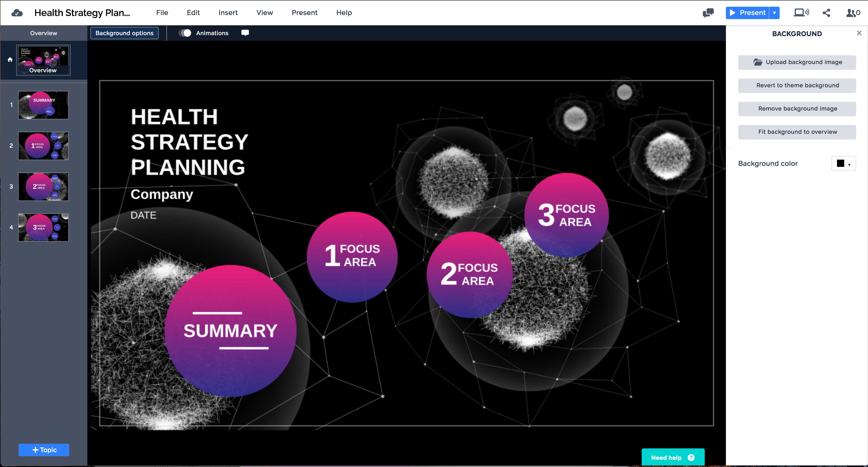
Task: Open the Insert menu
Action: coord(228,13)
